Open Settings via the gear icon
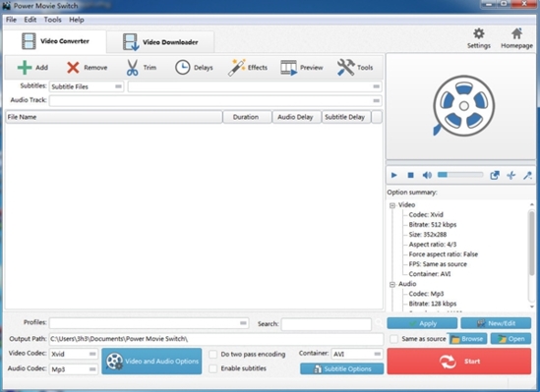The image size is (540, 392). [479, 38]
